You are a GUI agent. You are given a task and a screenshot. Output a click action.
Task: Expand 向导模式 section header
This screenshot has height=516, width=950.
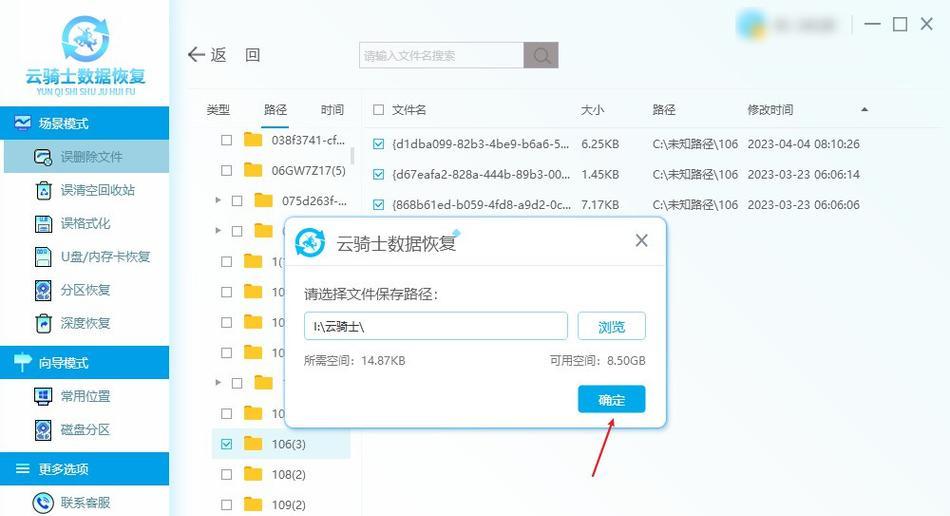tap(85, 363)
